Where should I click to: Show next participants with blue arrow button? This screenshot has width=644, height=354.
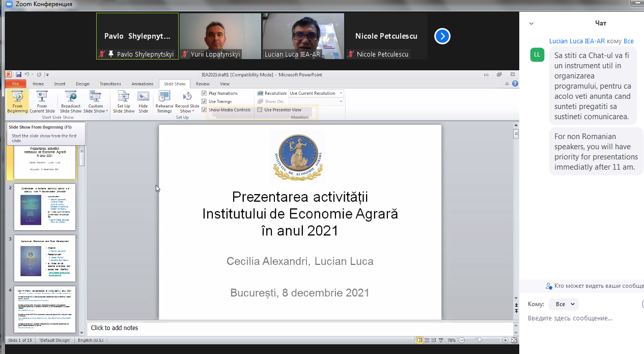(x=442, y=36)
